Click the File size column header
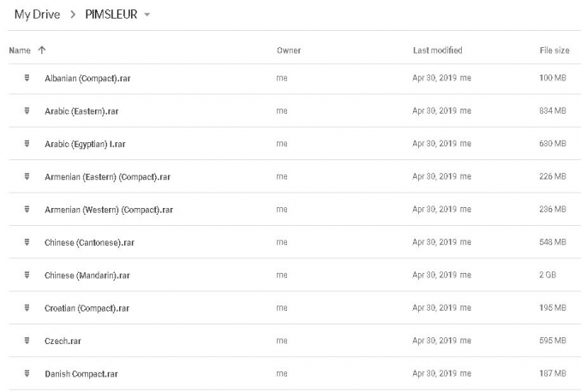 point(554,50)
